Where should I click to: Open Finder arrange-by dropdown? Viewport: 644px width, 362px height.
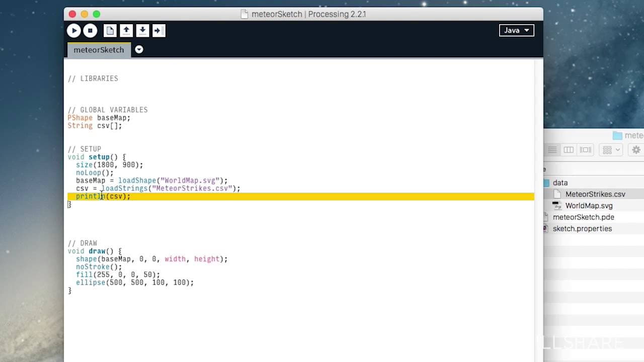coord(611,150)
